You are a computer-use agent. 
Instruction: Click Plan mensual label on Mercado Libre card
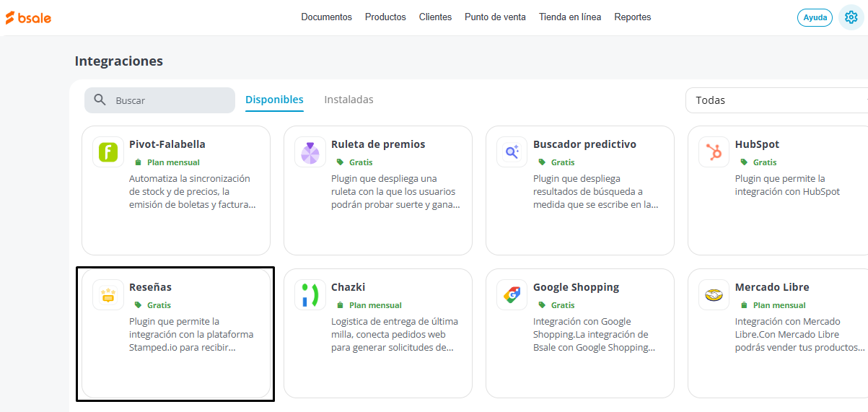[x=779, y=305]
